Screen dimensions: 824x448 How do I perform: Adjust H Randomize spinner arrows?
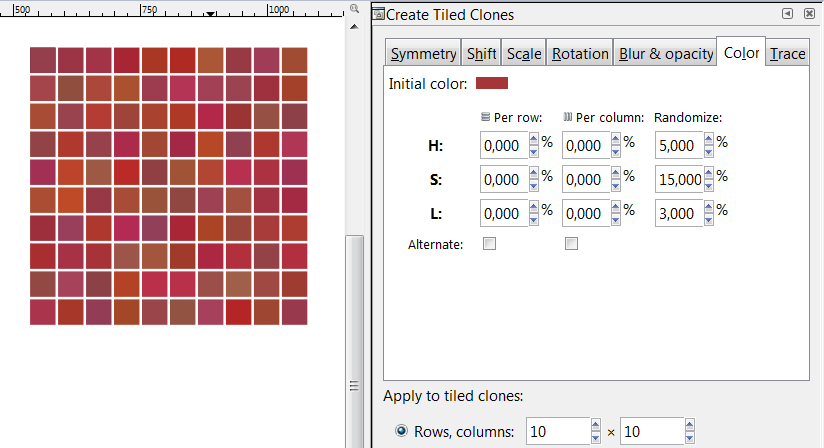708,145
